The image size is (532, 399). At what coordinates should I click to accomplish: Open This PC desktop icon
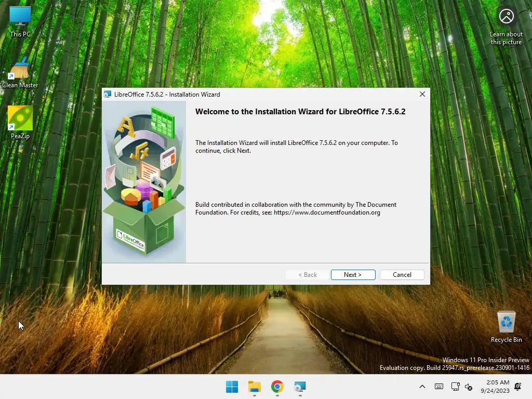pos(20,22)
